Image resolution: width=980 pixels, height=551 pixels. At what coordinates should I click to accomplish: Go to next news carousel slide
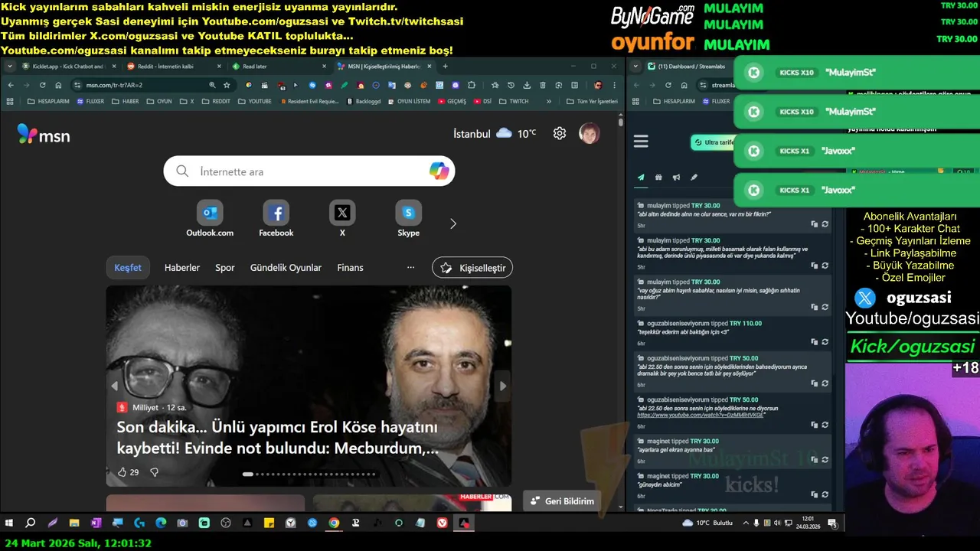(502, 386)
